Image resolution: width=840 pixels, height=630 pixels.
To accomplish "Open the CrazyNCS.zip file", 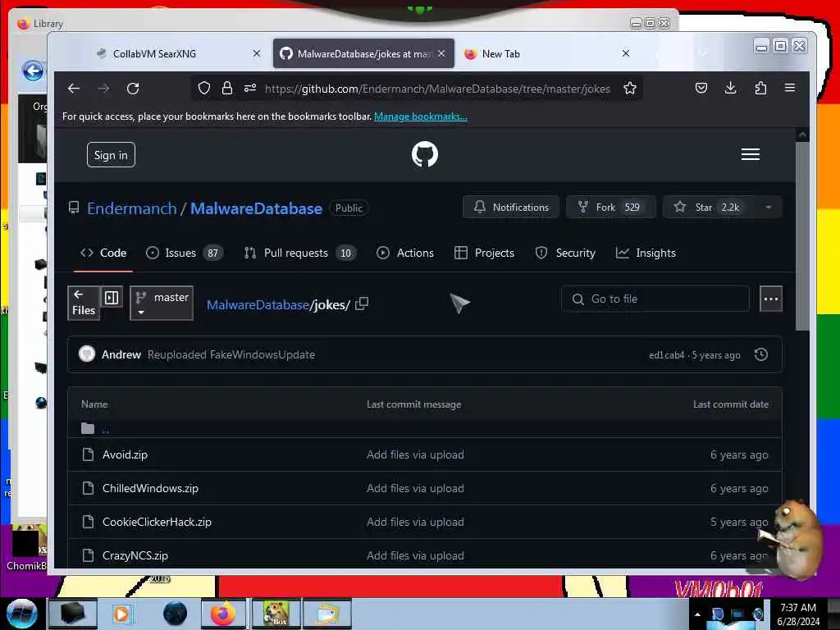I will pos(135,555).
